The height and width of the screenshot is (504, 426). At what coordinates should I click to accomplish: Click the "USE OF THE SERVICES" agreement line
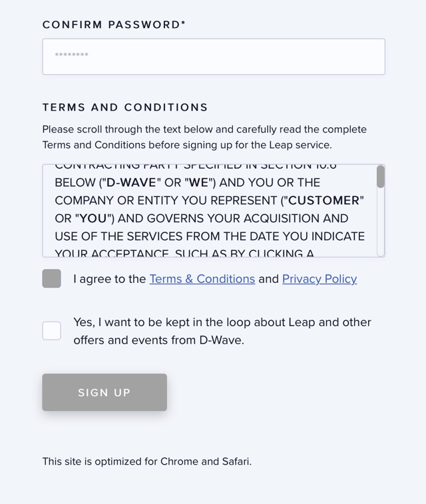210,236
